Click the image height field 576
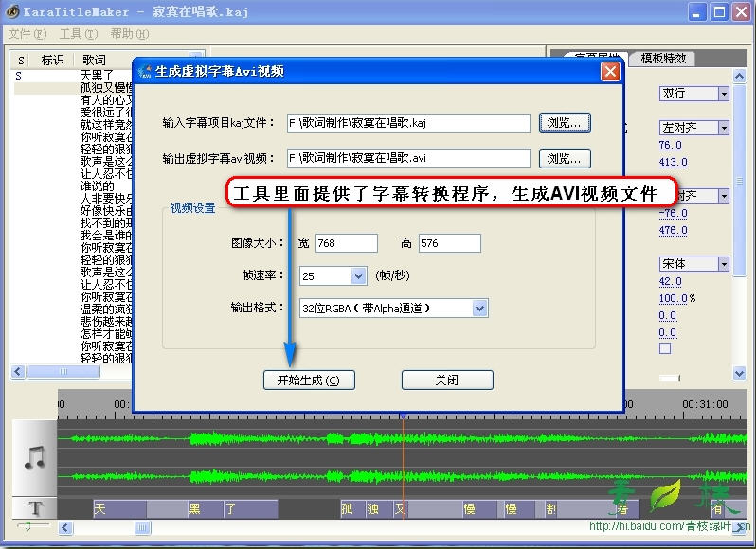The image size is (756, 549). tap(449, 243)
